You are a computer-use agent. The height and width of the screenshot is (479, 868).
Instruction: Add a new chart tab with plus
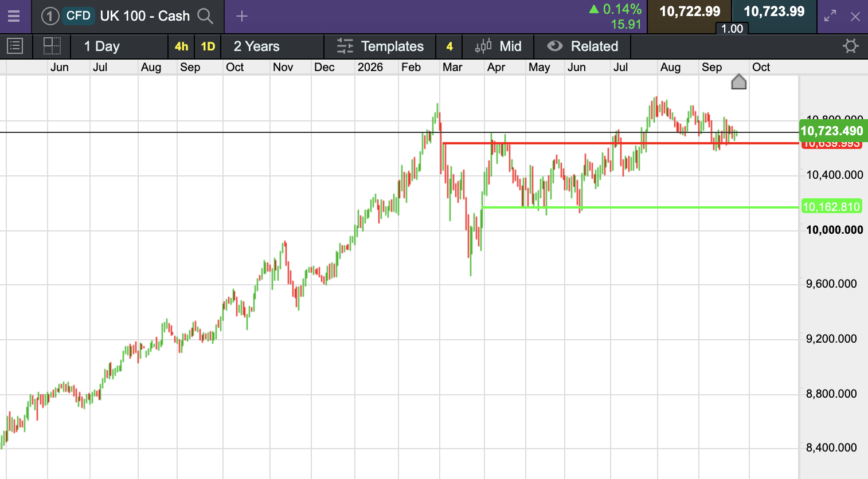(242, 16)
